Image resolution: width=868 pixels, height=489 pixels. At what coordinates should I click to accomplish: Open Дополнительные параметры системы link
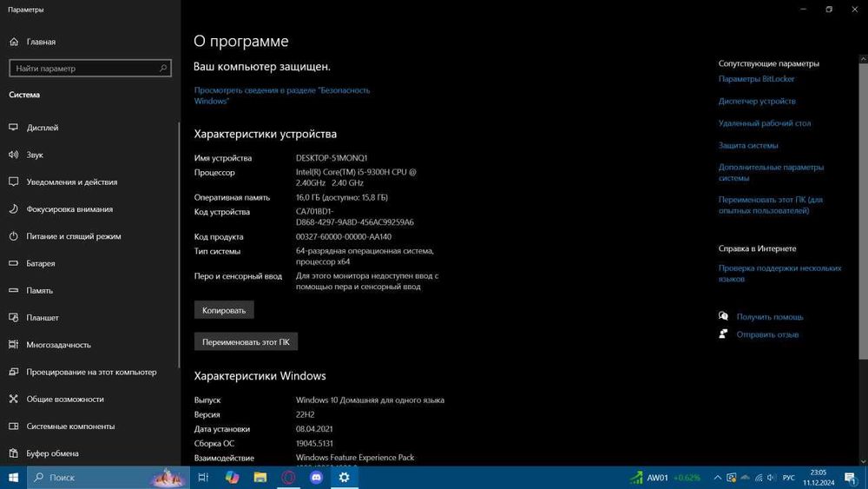(771, 172)
